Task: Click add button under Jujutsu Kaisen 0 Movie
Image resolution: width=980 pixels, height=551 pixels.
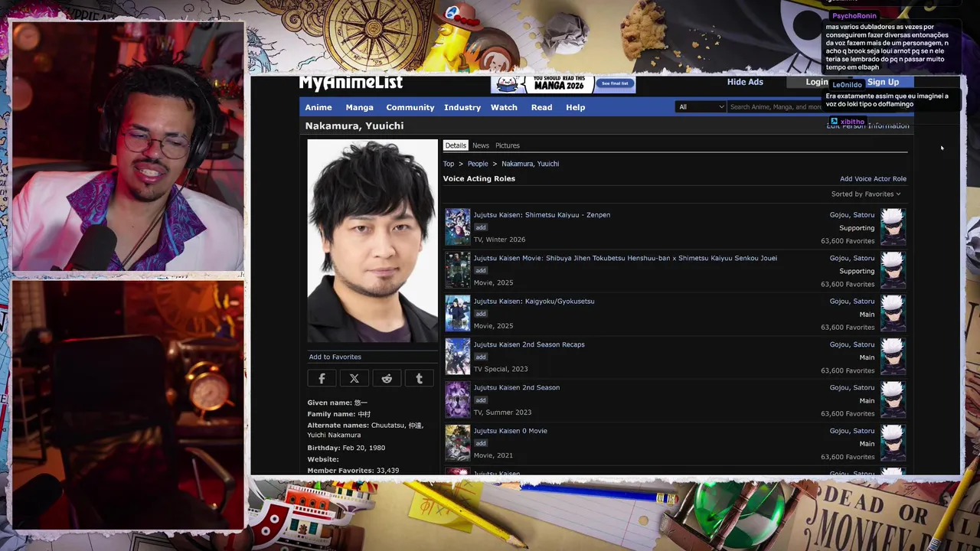Action: (481, 443)
